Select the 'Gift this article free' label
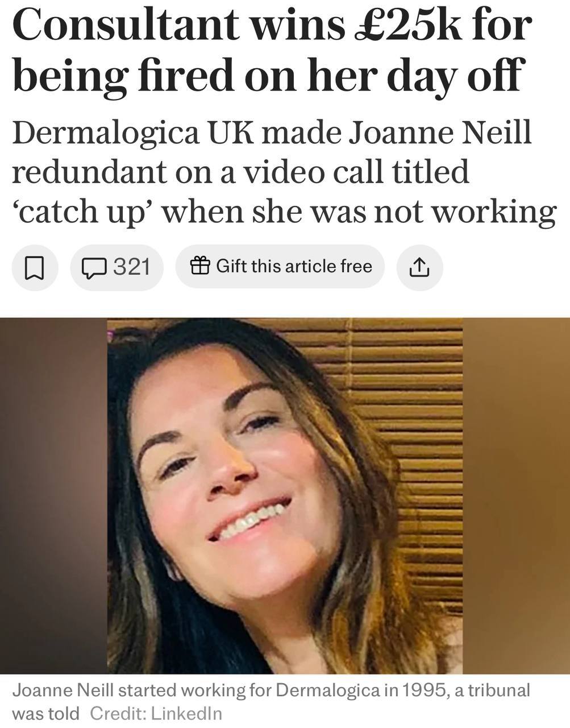The width and height of the screenshot is (570, 728). (x=294, y=266)
